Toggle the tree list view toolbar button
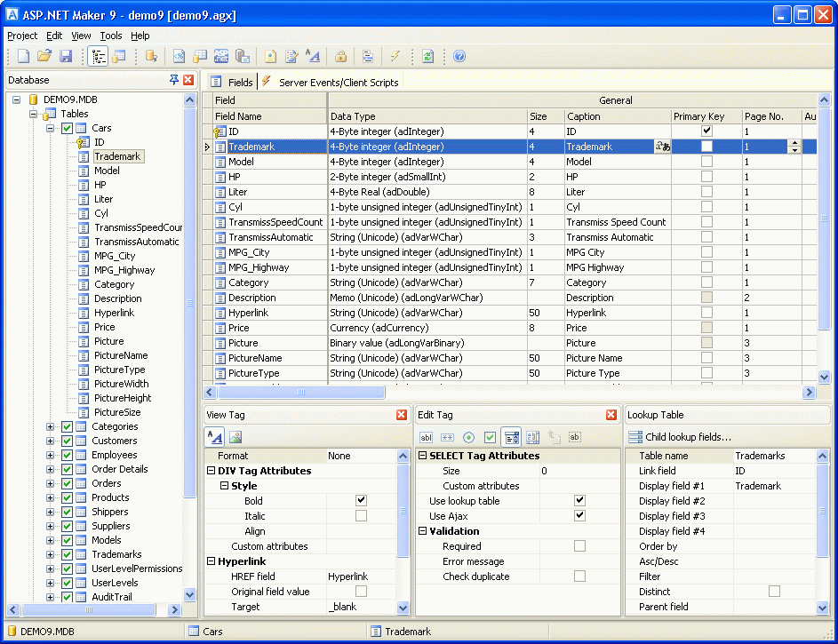 click(99, 56)
